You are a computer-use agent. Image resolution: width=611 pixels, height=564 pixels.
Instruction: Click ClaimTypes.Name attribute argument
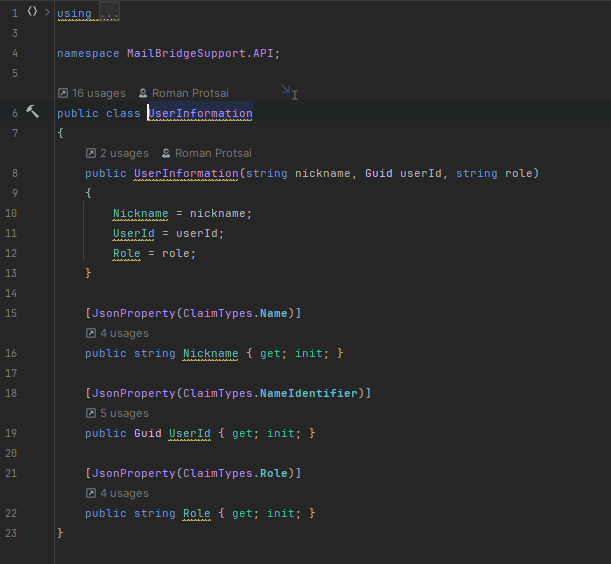[235, 313]
